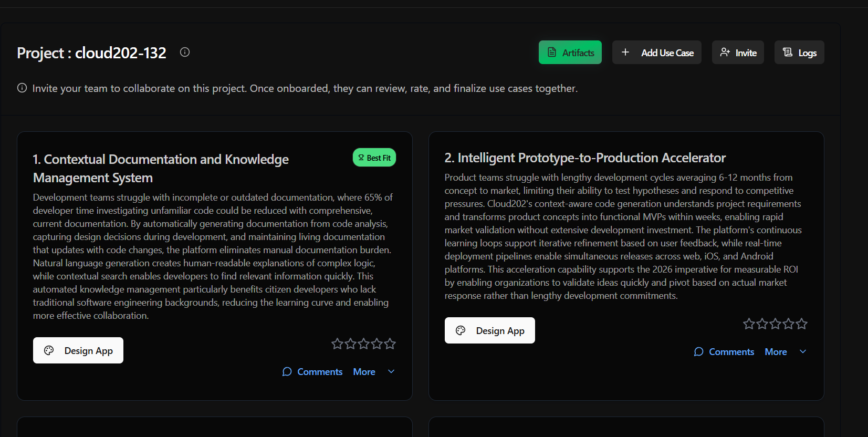Expand More on Prototype-to-Production Accelerator card
This screenshot has width=868, height=437.
click(776, 352)
